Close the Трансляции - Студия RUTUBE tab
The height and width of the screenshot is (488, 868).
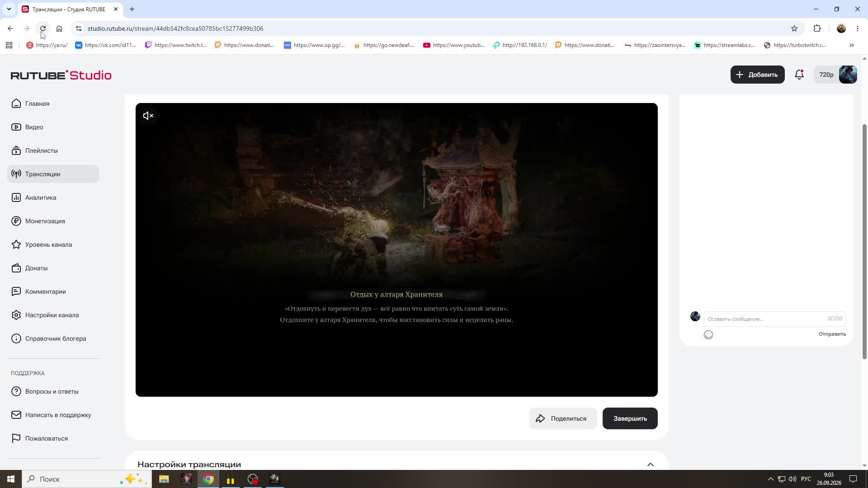(116, 9)
